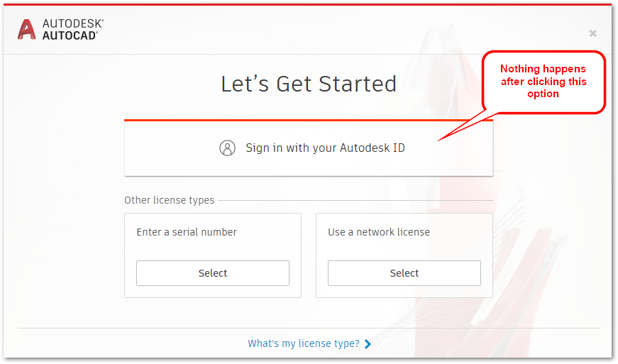Image resolution: width=618 pixels, height=364 pixels.
Task: Click empty area inside serial number card
Action: pos(213,249)
